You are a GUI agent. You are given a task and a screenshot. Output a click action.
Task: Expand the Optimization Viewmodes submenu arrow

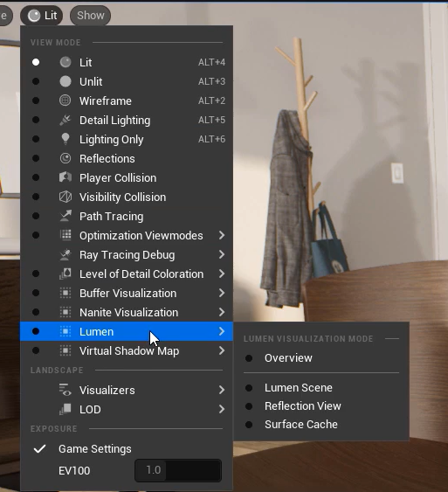[222, 235]
